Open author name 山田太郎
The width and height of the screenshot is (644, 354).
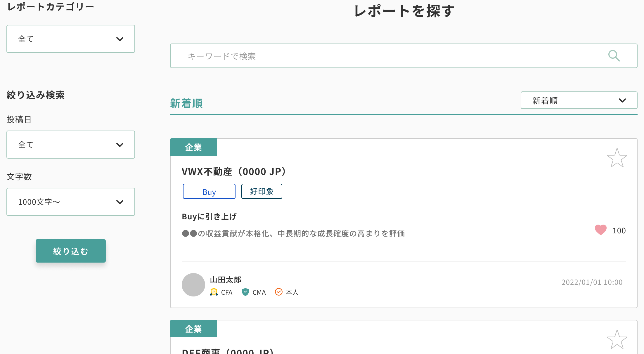tap(226, 280)
